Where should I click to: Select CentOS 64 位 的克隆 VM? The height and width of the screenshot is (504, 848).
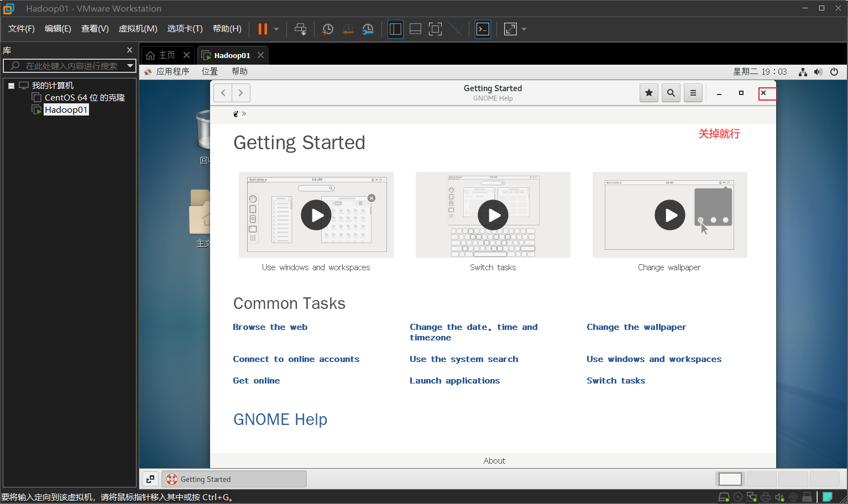(85, 98)
